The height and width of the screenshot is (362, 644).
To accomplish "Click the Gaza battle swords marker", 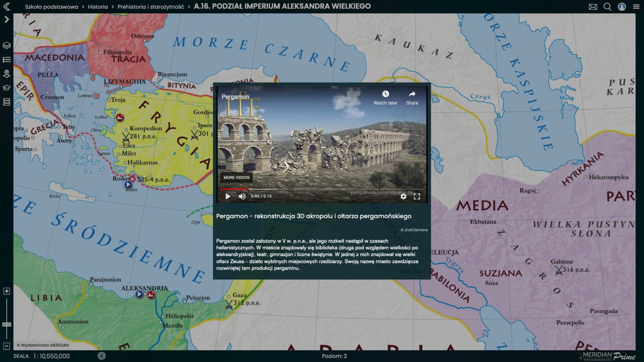I will (229, 304).
